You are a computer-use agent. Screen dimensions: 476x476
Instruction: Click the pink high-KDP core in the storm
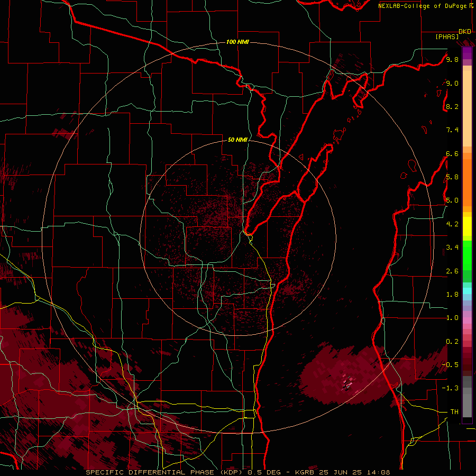348,384
